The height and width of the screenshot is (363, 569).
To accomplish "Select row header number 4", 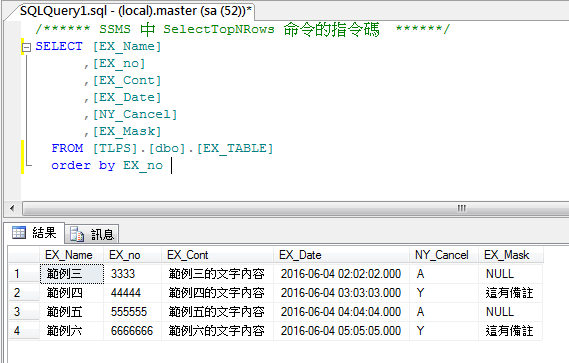I will (x=24, y=331).
